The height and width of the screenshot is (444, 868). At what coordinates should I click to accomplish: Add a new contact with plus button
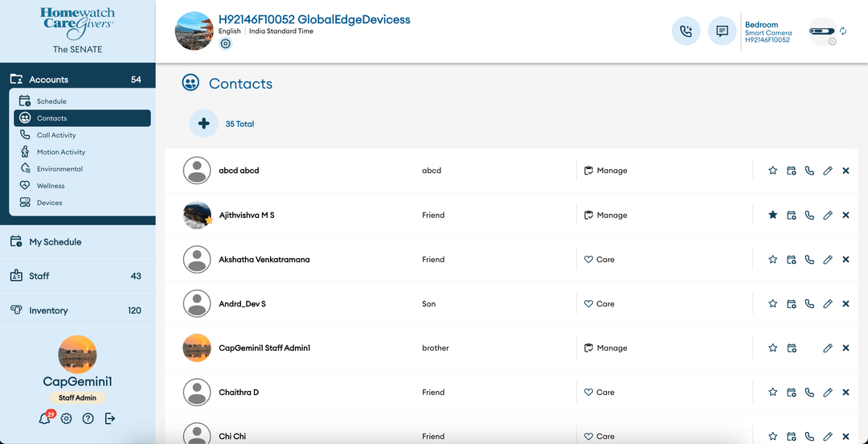click(203, 124)
